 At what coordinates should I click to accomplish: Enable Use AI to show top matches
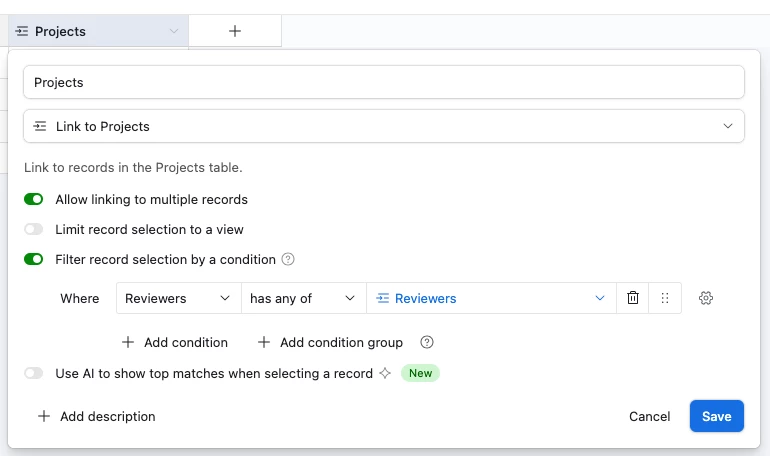[34, 373]
